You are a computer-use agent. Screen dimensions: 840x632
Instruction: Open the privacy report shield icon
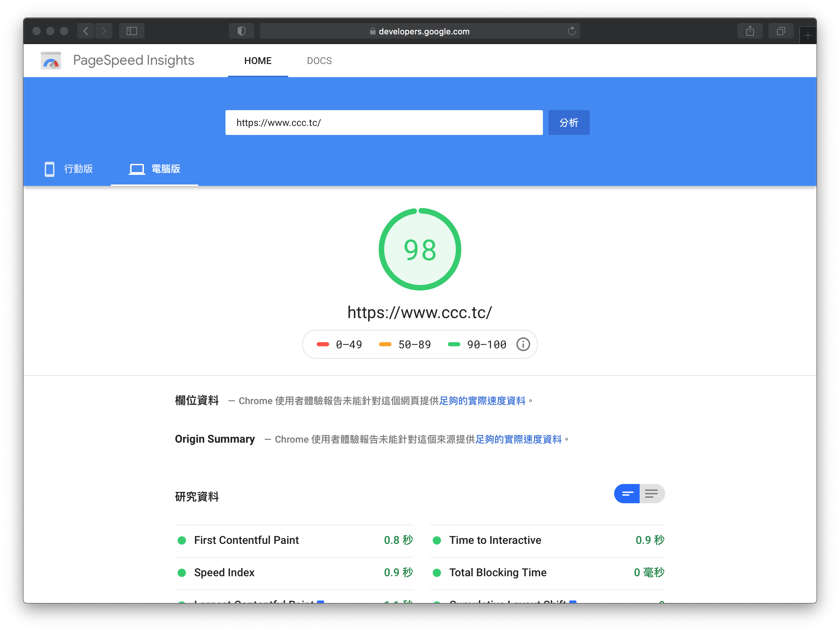point(242,31)
